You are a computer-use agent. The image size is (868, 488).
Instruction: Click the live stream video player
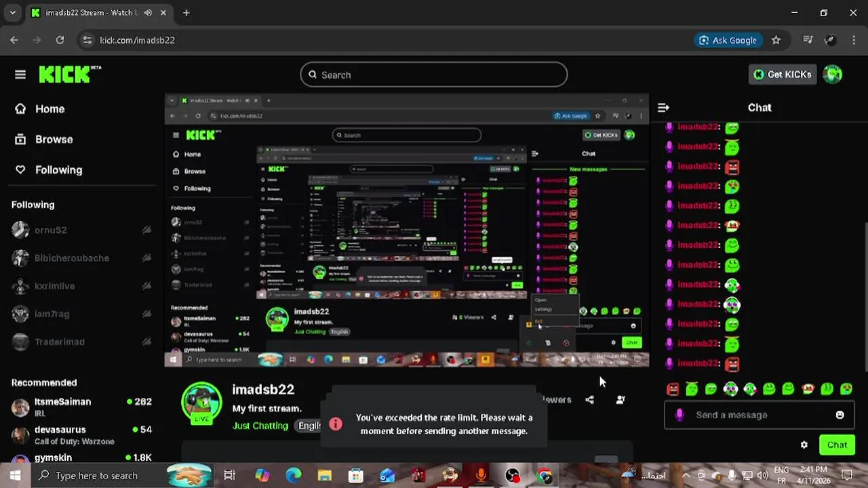(x=407, y=230)
